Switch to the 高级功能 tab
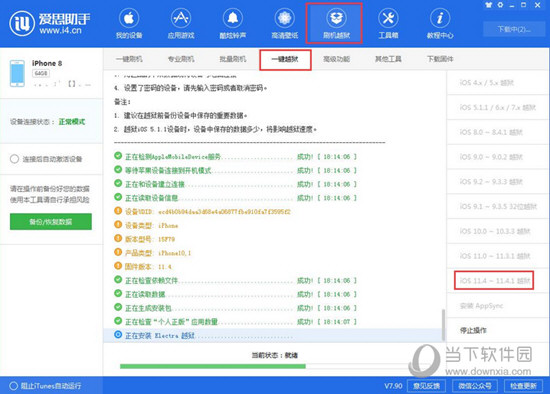Image resolution: width=550 pixels, height=394 pixels. coord(336,59)
